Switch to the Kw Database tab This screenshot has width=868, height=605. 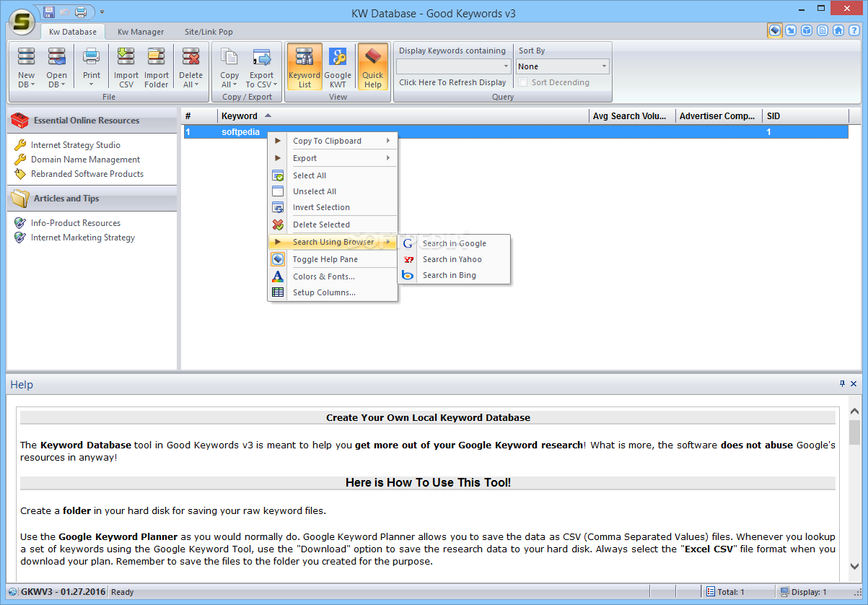click(73, 32)
